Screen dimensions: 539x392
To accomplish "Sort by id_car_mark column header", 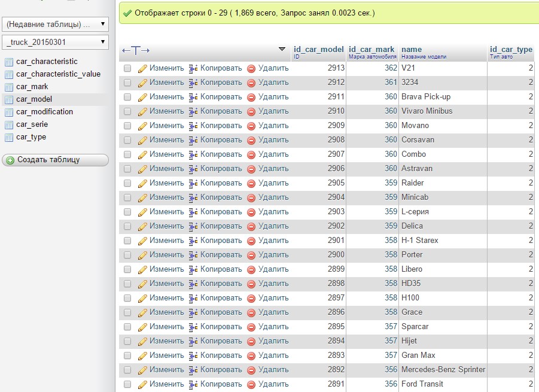I will (371, 49).
